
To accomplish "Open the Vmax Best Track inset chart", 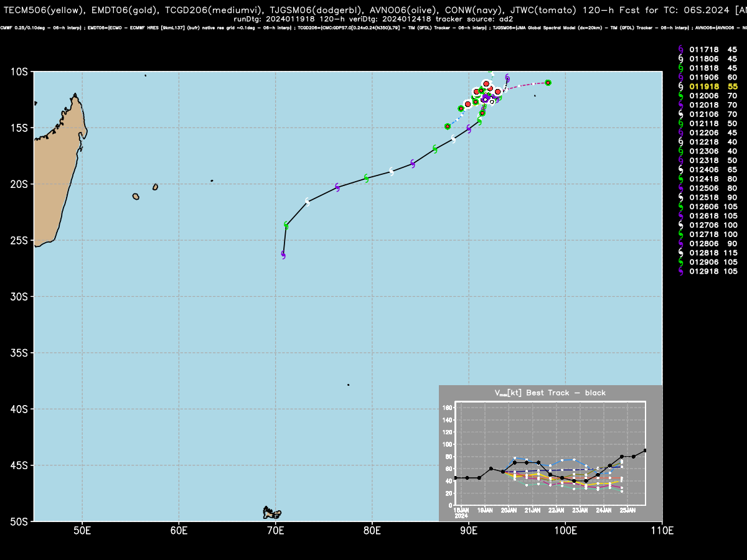I will [550, 453].
